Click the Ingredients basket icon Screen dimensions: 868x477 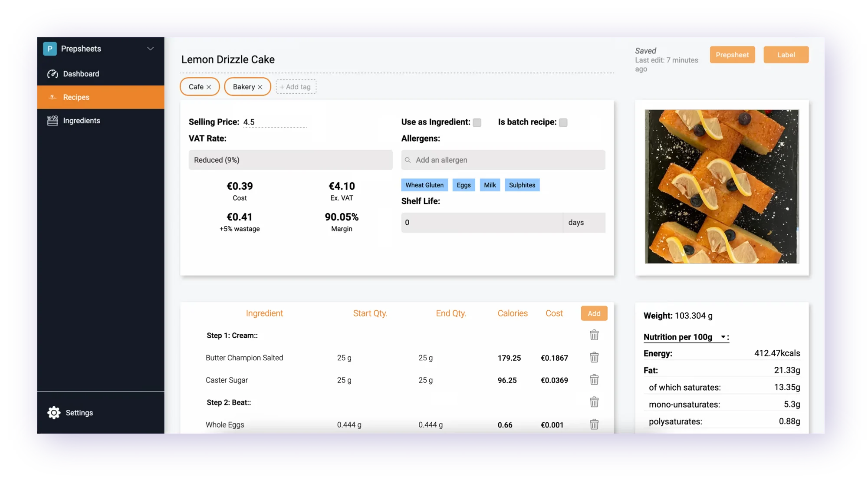pos(52,120)
